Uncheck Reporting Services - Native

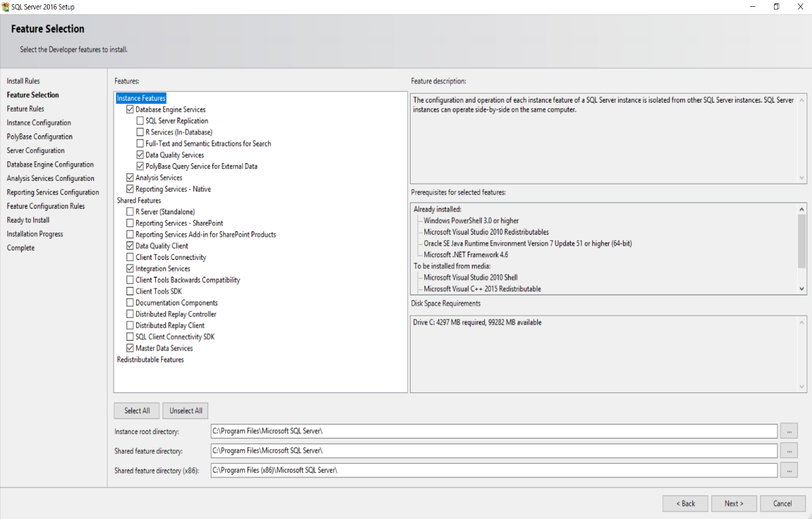[130, 189]
